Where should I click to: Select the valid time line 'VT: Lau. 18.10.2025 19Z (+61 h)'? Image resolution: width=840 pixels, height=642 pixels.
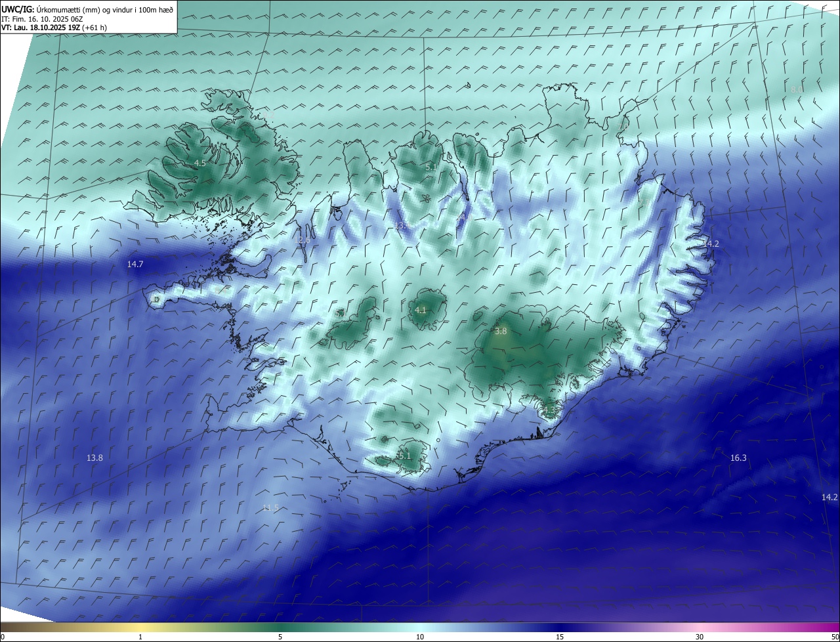click(54, 28)
